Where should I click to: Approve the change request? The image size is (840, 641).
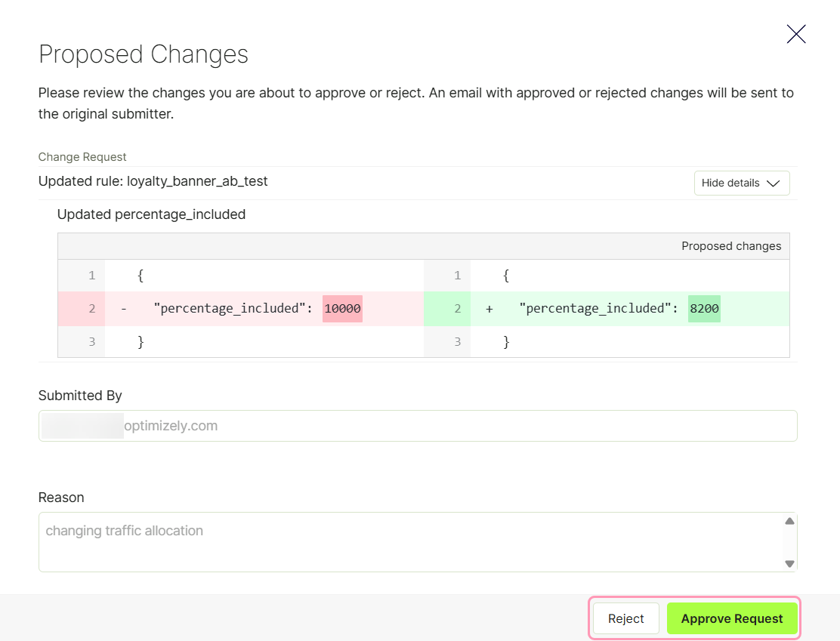tap(732, 618)
